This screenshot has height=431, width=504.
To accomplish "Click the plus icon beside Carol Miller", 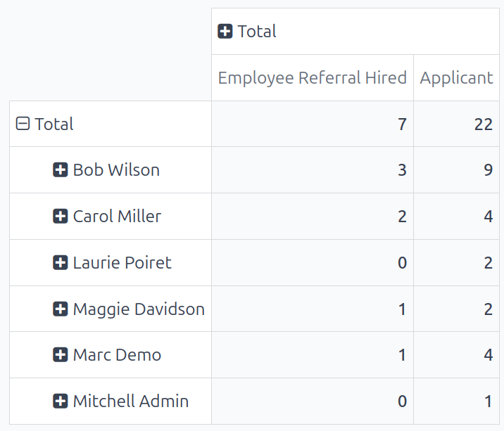I will (61, 217).
